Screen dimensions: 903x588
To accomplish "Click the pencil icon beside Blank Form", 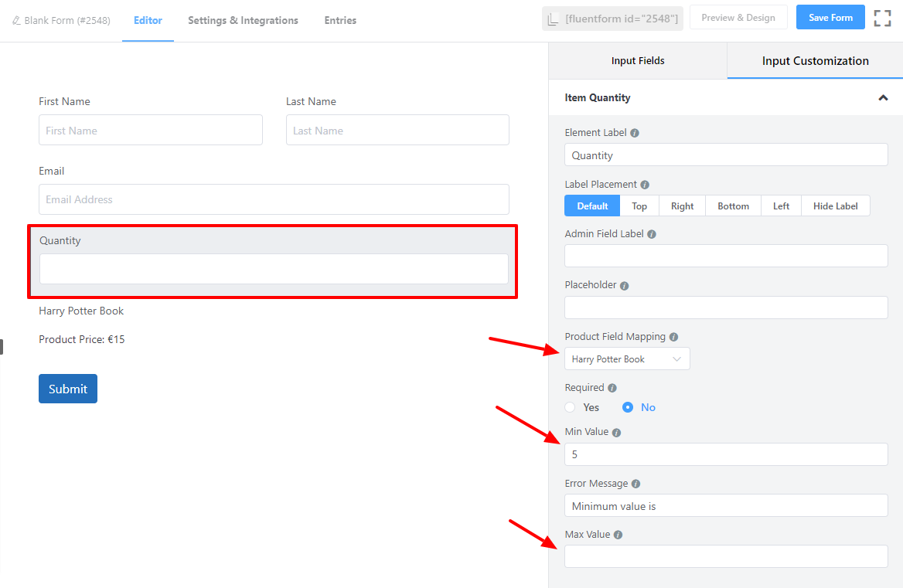I will click(x=15, y=20).
